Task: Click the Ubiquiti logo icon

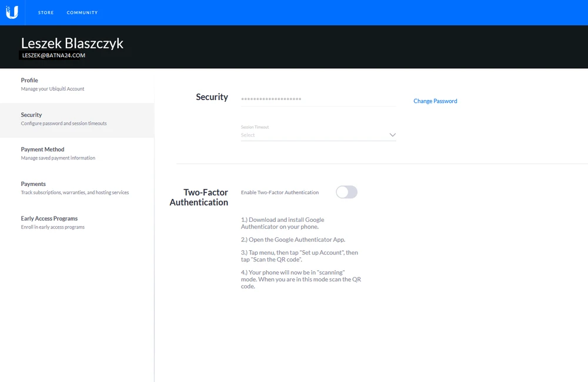Action: point(12,12)
